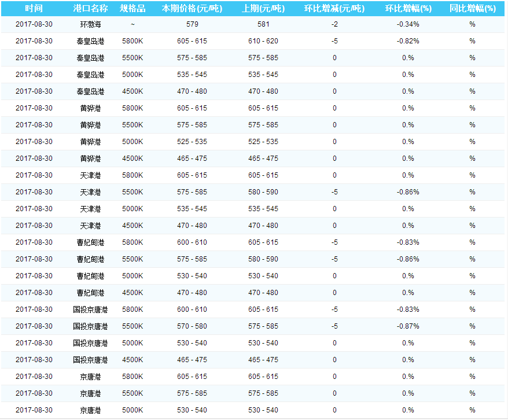The height and width of the screenshot is (420, 508).
Task: Click 曹妃甸港 in the 5000K row
Action: point(90,276)
